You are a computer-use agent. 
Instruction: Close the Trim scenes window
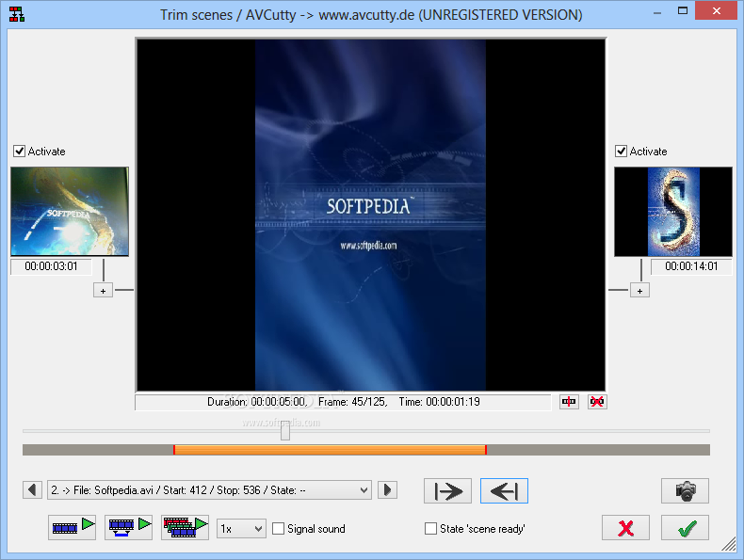point(716,10)
